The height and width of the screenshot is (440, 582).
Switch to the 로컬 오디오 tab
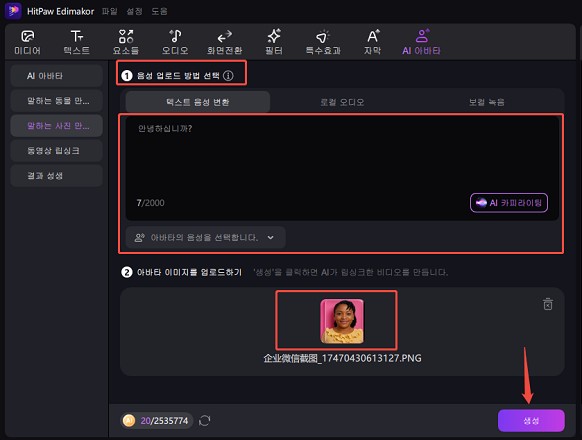pos(342,102)
